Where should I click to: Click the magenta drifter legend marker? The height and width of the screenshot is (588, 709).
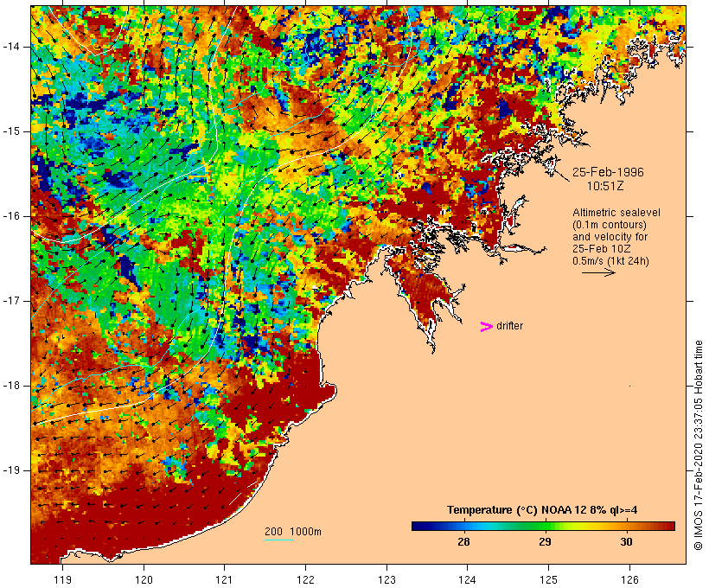pyautogui.click(x=486, y=327)
